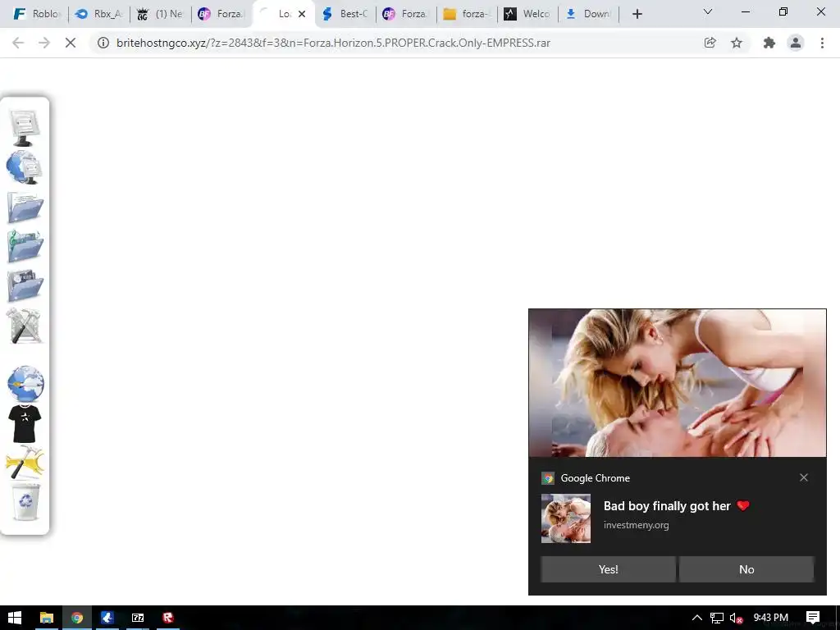Go forward in browser history
The width and height of the screenshot is (840, 630).
click(x=44, y=43)
